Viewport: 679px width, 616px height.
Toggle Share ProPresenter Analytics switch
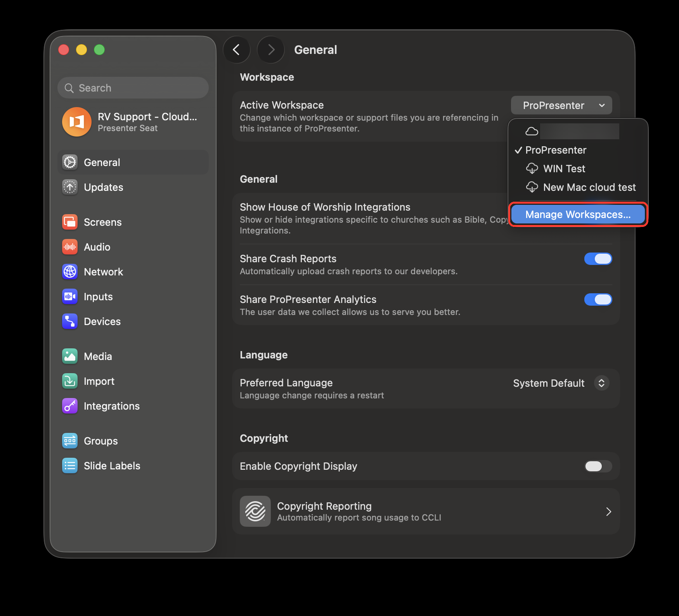click(x=598, y=299)
